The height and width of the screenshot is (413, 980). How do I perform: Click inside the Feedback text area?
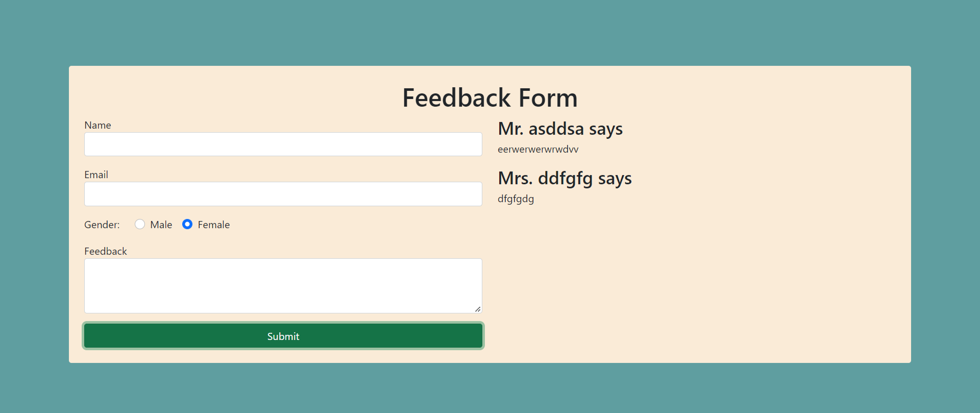tap(283, 285)
